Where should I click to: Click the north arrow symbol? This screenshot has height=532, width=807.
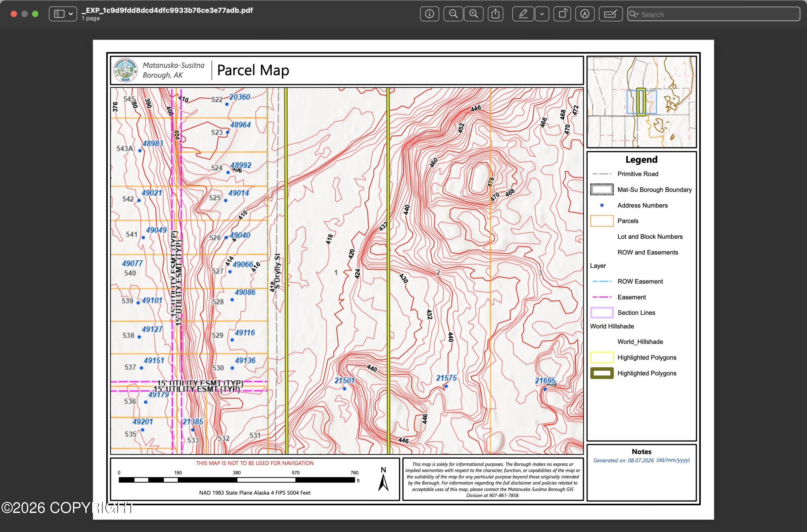tap(384, 479)
